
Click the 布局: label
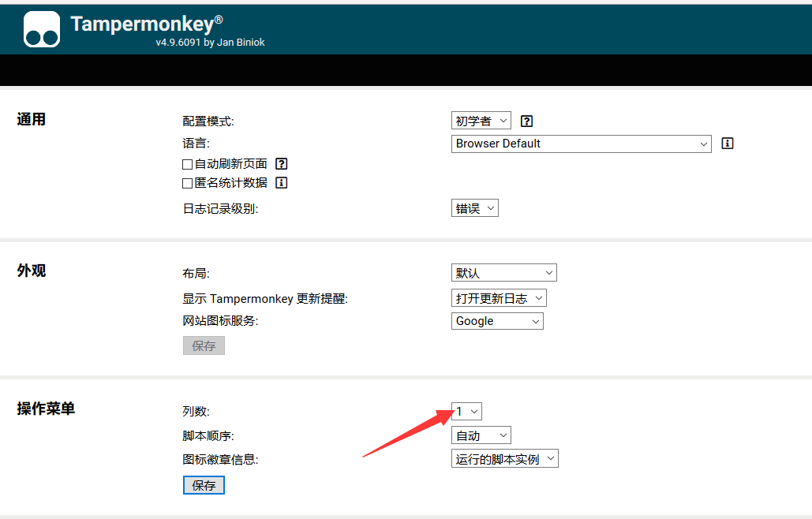point(196,273)
